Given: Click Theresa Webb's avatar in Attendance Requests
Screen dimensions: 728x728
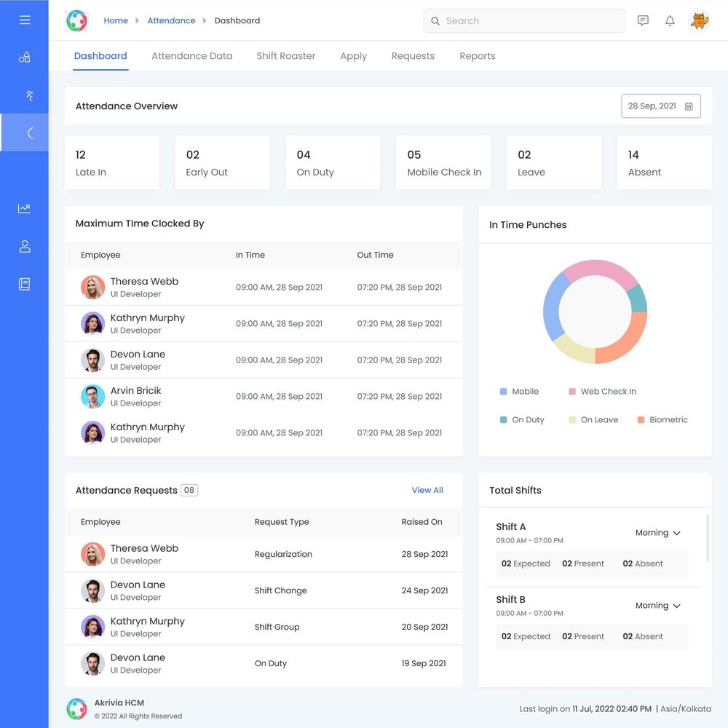Looking at the screenshot, I should [93, 554].
